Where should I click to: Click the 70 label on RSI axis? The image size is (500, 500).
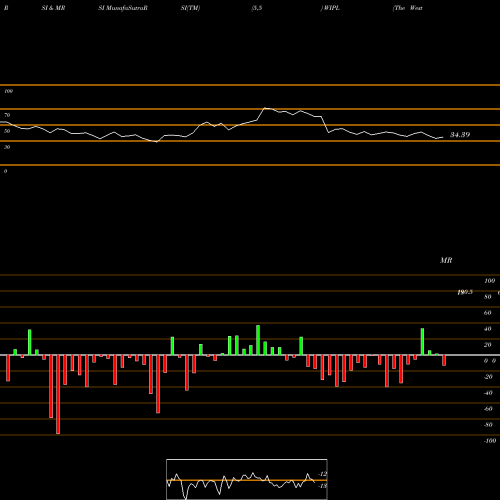click(7, 115)
